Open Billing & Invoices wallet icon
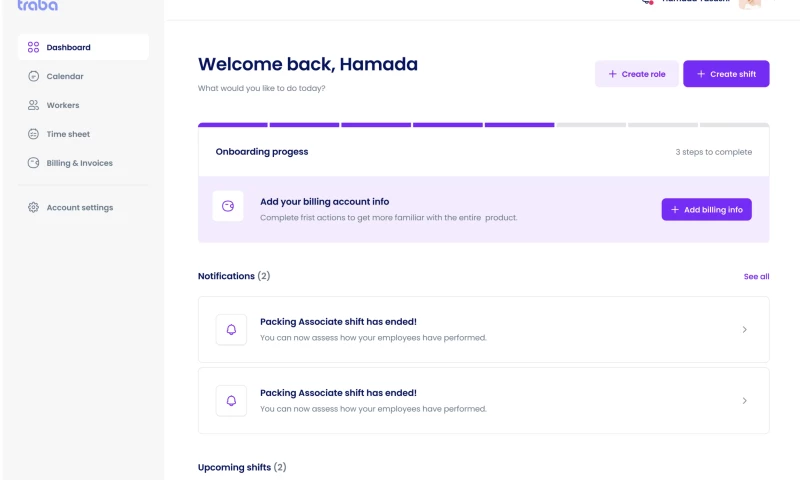The height and width of the screenshot is (480, 800). point(33,163)
